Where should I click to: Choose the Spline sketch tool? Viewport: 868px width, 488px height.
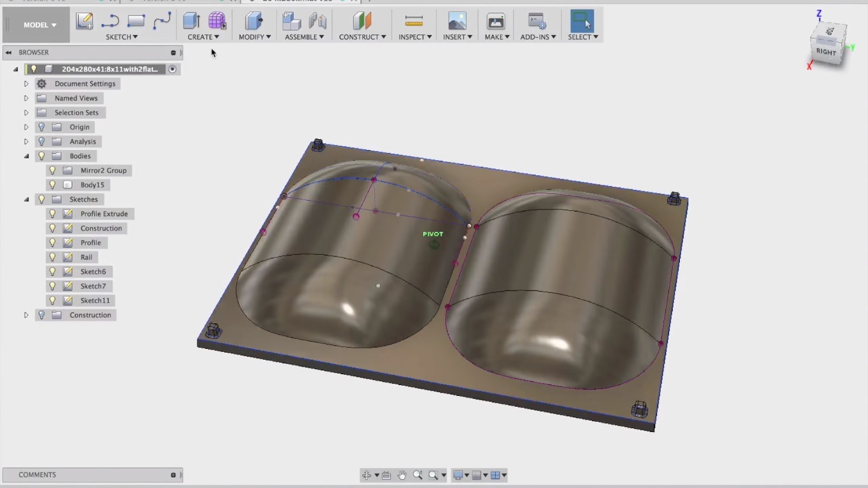pyautogui.click(x=162, y=21)
